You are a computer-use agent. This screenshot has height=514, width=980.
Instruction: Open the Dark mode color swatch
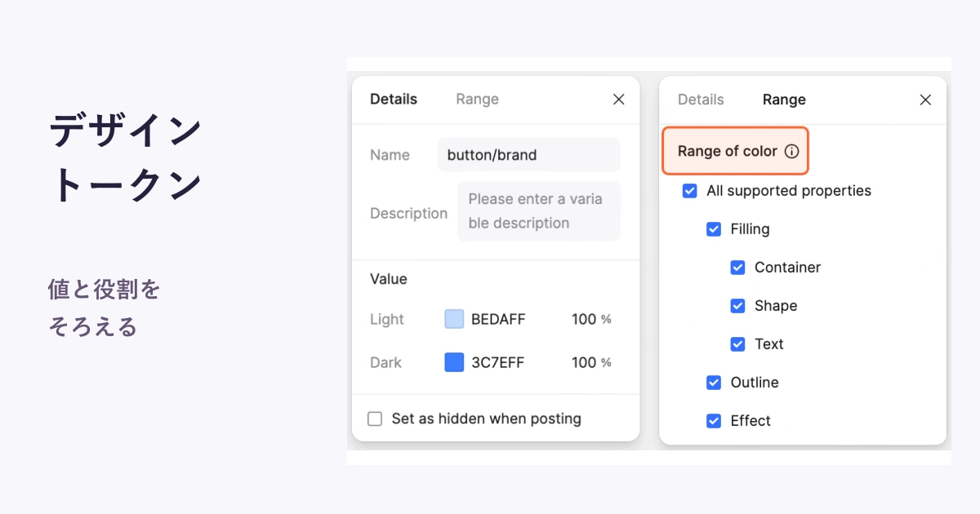(x=454, y=362)
